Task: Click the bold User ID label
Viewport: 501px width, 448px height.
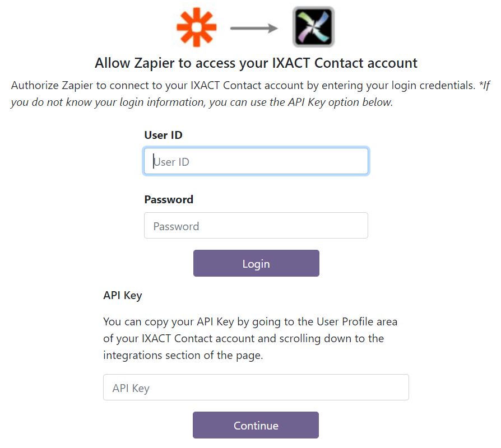Action: pos(163,135)
